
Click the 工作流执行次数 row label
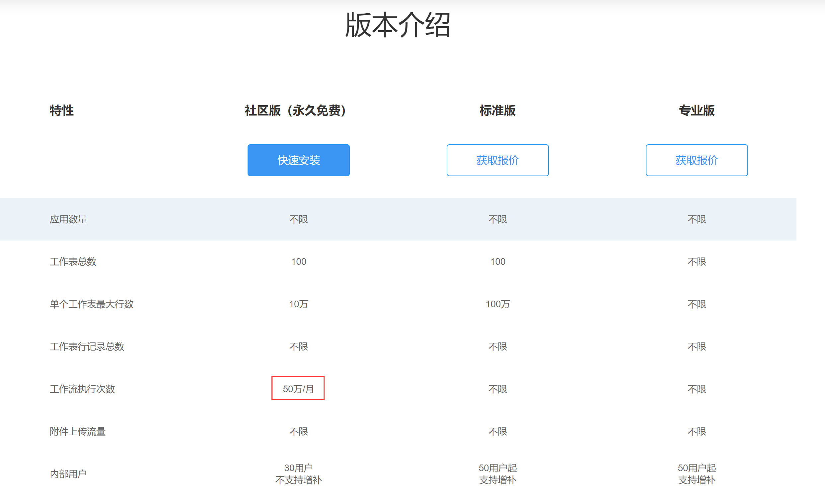click(82, 389)
